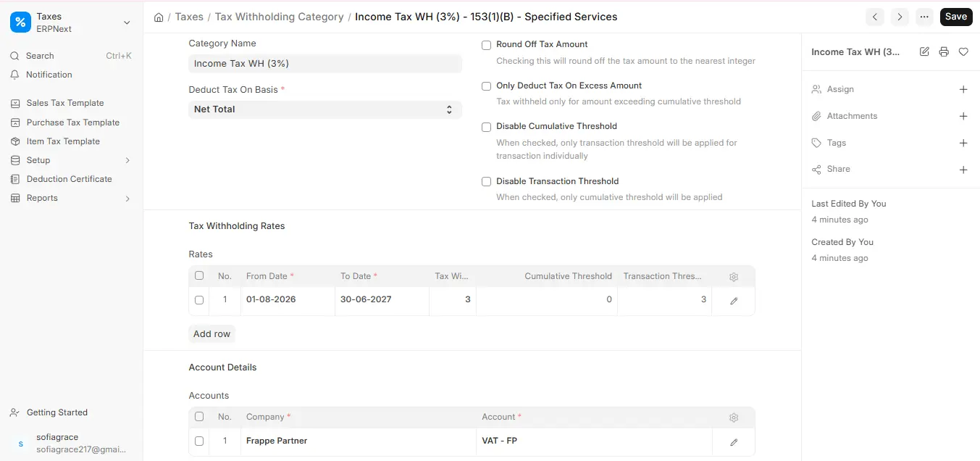Click Attachments label in right panel
Screen dimensions: 980x461
(852, 116)
